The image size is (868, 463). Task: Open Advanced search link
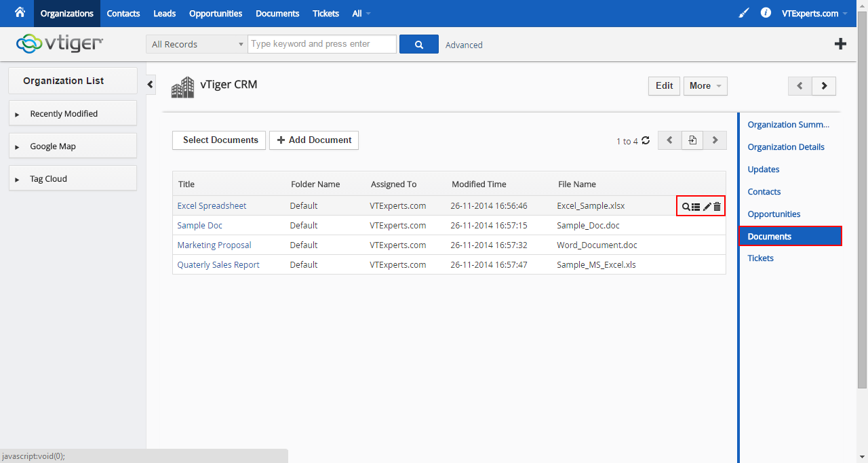pyautogui.click(x=465, y=45)
